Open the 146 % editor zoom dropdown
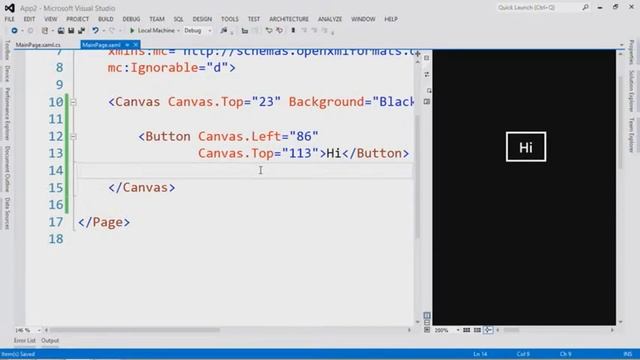Screen dimensions: 640x360 [x=39, y=330]
